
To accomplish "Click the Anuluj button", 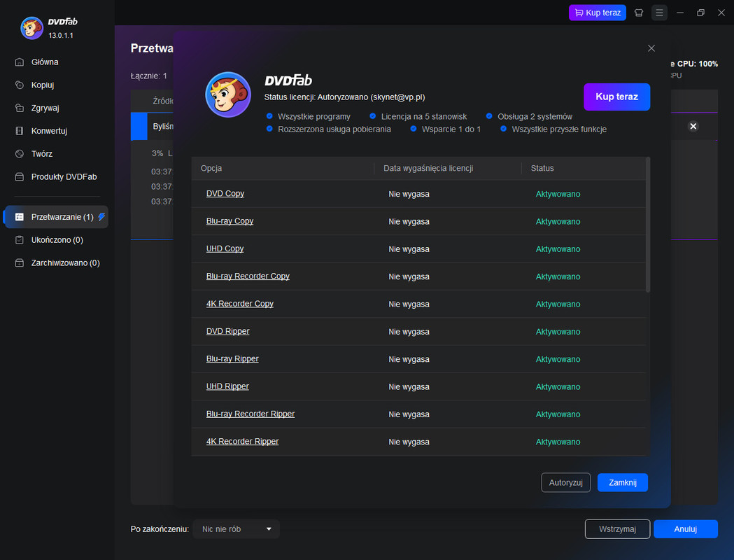I will pyautogui.click(x=685, y=529).
